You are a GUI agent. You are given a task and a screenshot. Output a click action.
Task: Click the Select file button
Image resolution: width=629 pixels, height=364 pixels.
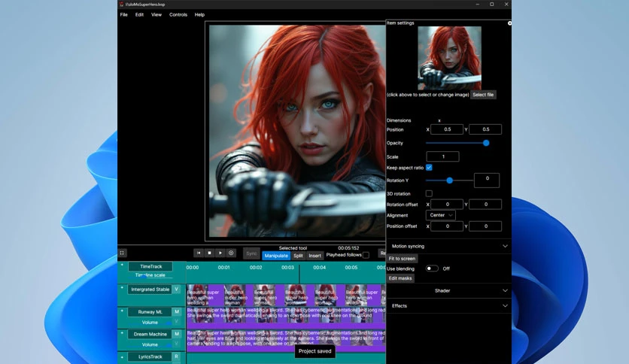coord(483,95)
